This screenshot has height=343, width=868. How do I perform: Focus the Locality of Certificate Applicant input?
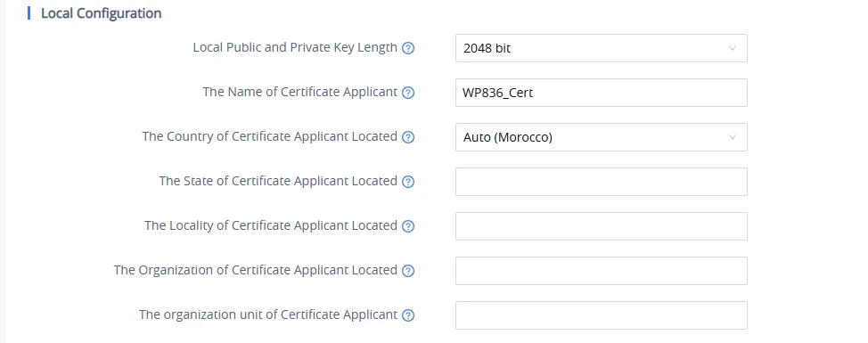pyautogui.click(x=602, y=226)
